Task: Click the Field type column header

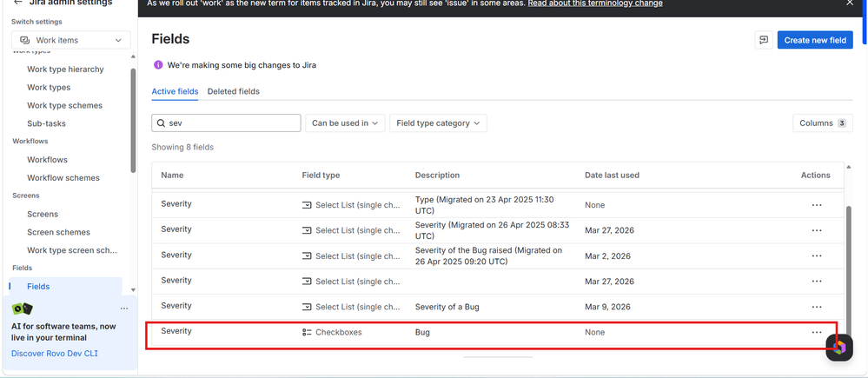Action: (x=321, y=175)
